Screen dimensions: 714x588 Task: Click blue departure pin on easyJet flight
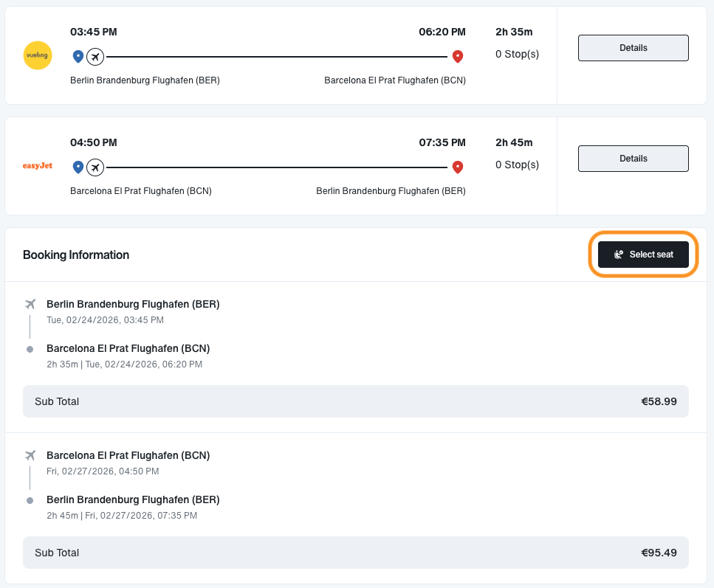[78, 167]
